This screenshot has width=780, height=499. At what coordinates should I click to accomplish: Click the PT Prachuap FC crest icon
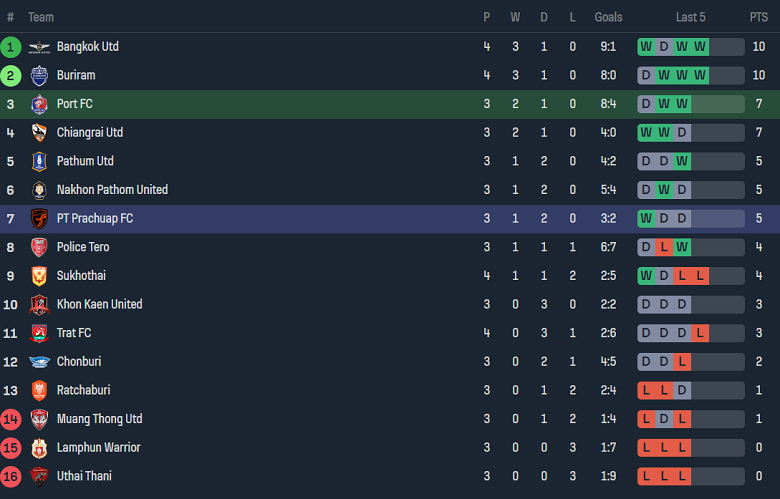tap(39, 218)
